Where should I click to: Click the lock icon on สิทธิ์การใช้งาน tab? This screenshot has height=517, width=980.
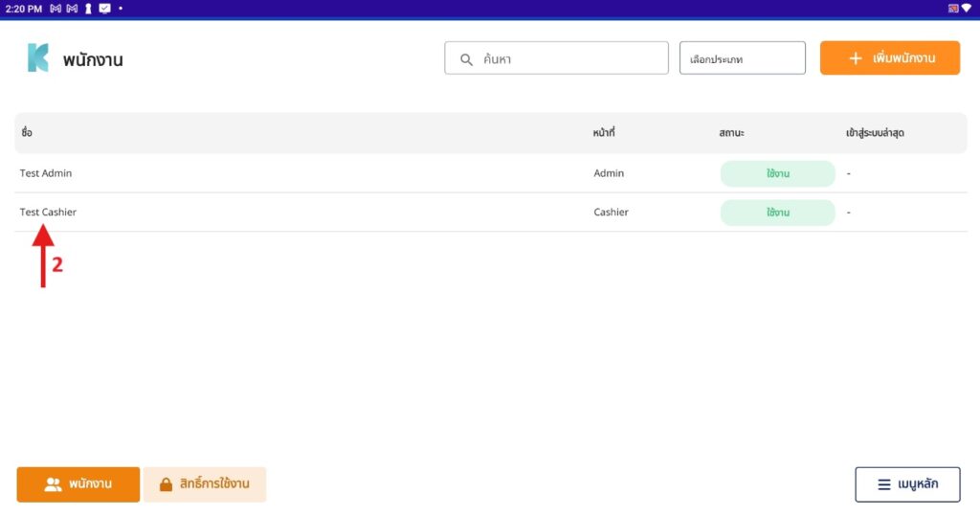pyautogui.click(x=166, y=484)
